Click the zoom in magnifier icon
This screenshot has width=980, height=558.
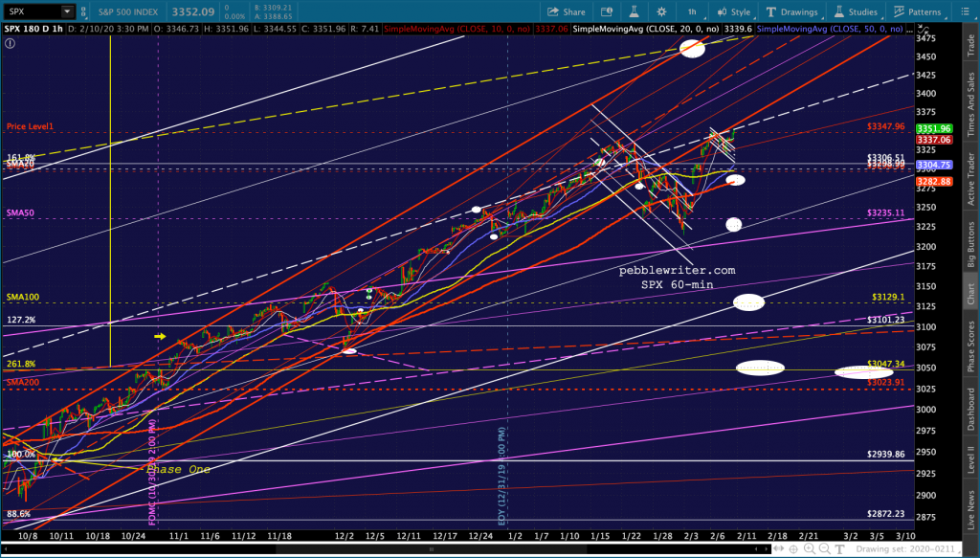tap(810, 549)
